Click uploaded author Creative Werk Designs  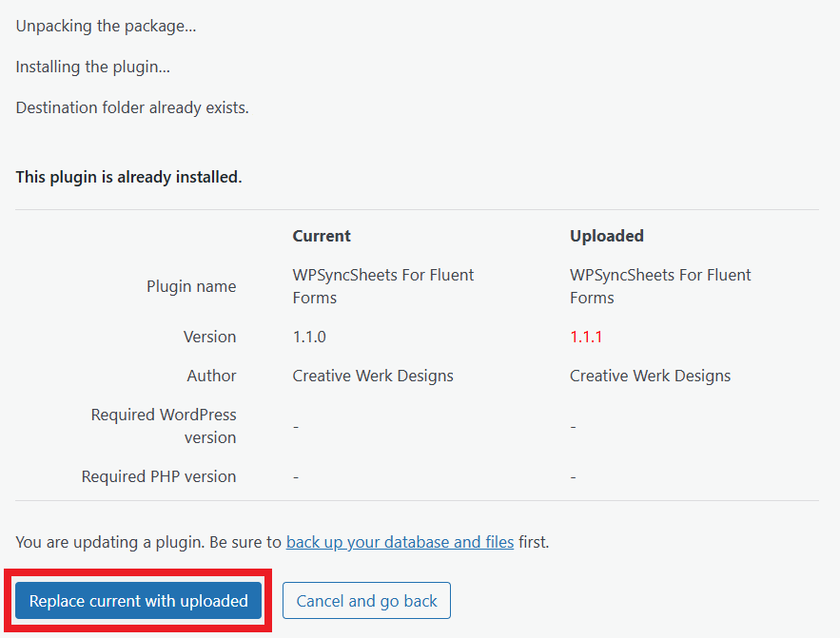click(x=650, y=376)
